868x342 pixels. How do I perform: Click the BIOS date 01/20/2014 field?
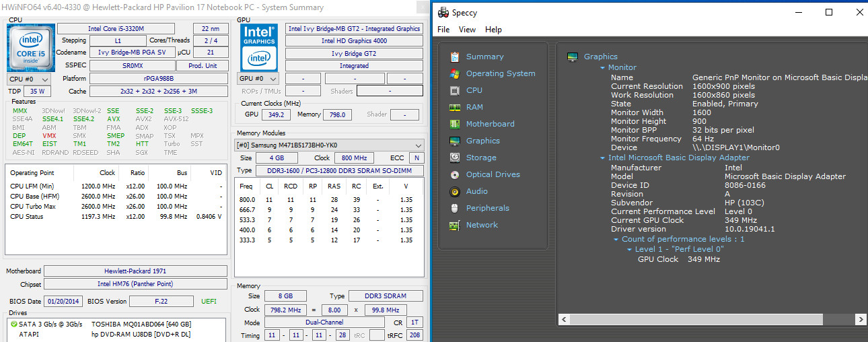pyautogui.click(x=64, y=301)
